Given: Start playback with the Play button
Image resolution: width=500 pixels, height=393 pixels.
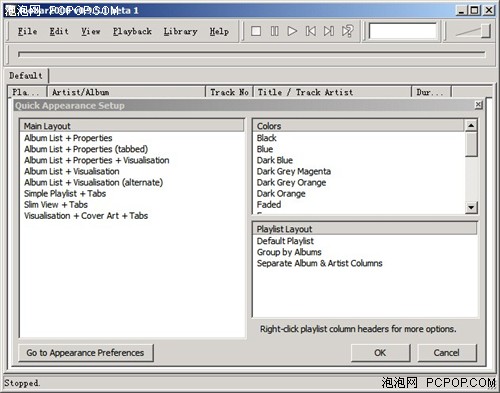Looking at the screenshot, I should pos(292,31).
